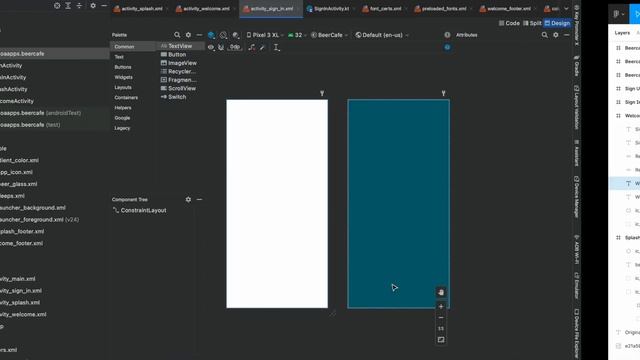Toggle the Autoconnect magnet icon

(221, 47)
